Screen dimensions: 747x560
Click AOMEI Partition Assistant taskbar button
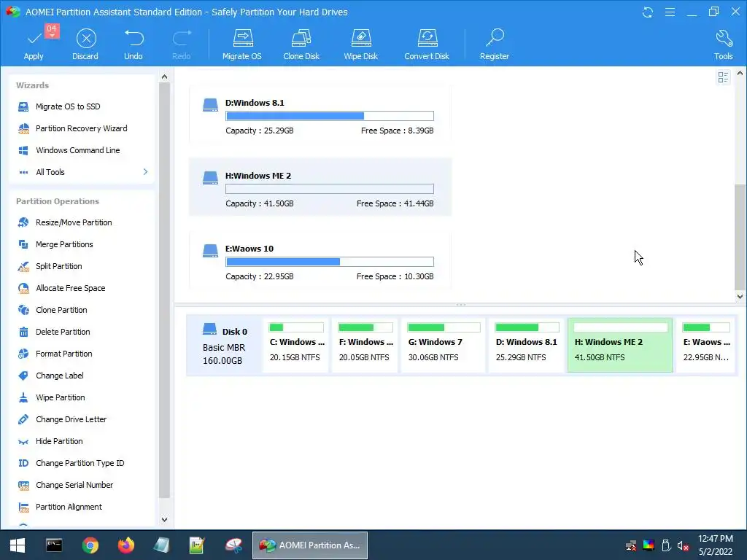(x=309, y=545)
